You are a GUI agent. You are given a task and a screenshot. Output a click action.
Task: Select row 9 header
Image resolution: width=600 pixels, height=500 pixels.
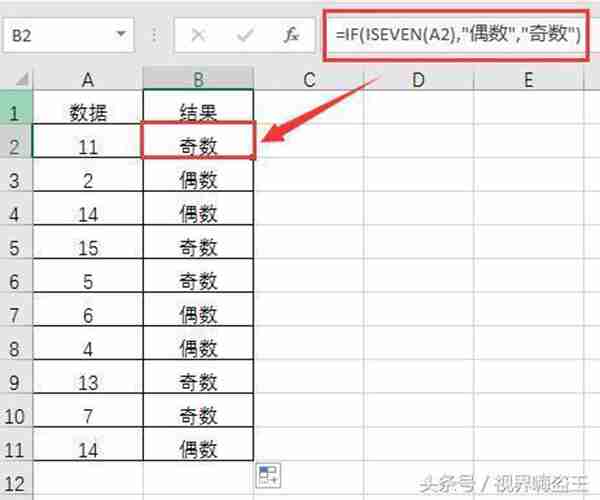point(16,377)
